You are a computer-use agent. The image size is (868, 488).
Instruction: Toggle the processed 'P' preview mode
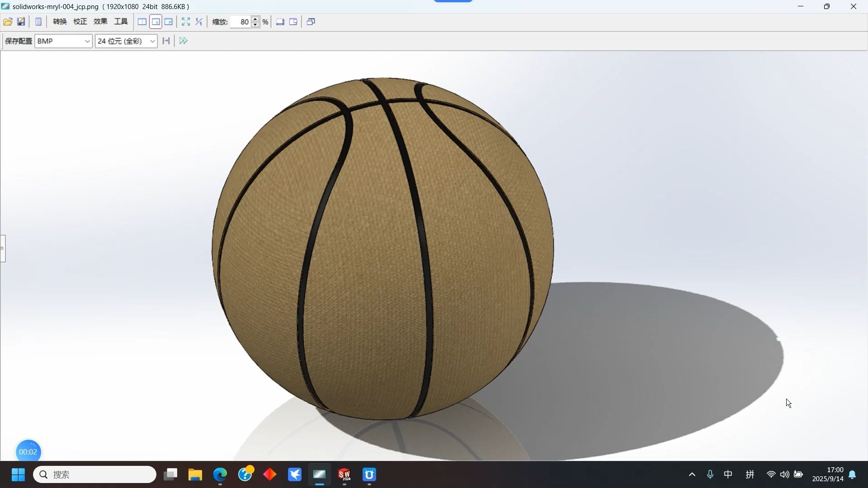coord(169,22)
